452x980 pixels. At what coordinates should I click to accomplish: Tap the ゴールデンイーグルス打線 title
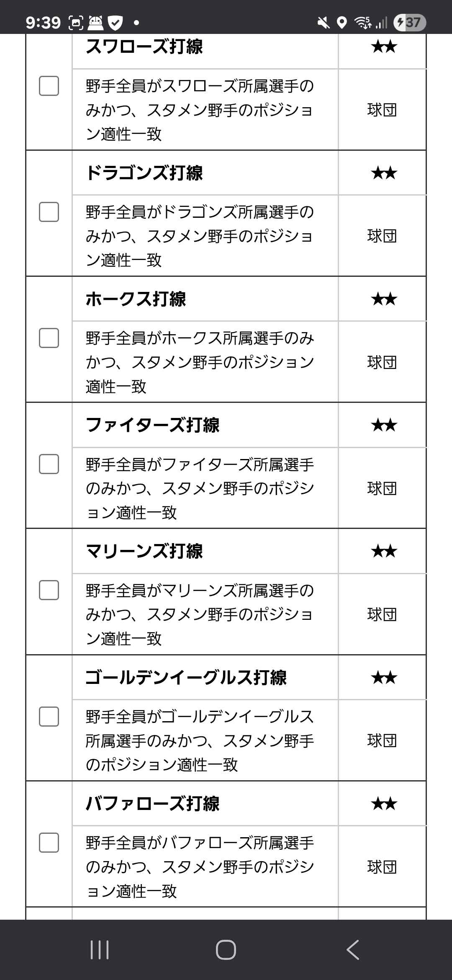click(186, 677)
